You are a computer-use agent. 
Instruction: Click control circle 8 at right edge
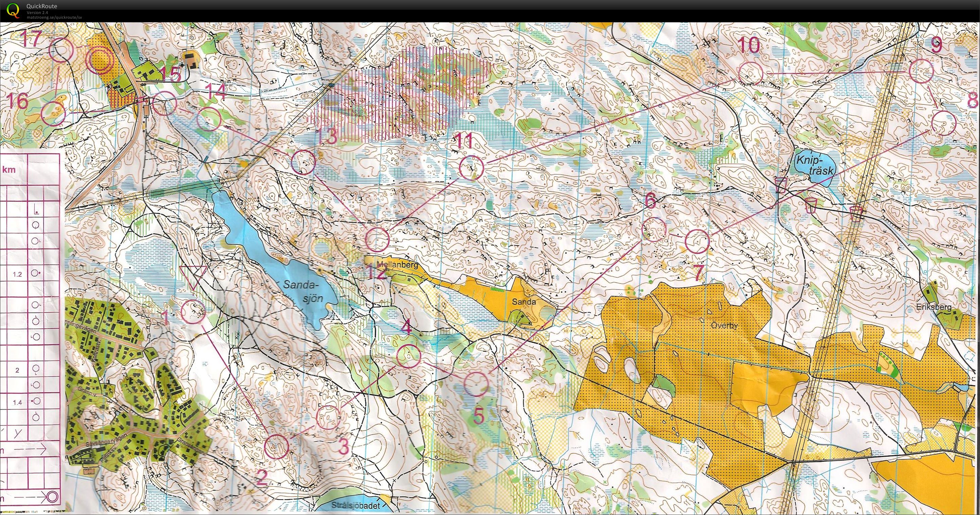(944, 122)
